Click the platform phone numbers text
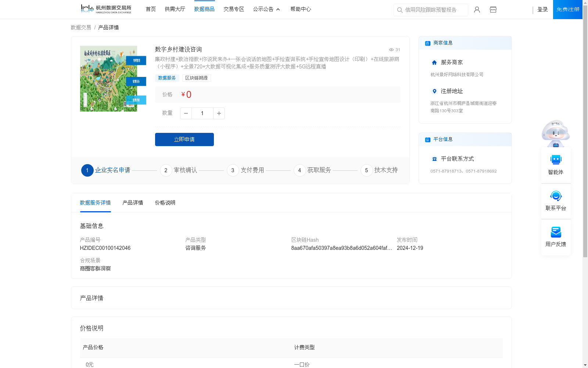The width and height of the screenshot is (588, 368). pyautogui.click(x=463, y=171)
